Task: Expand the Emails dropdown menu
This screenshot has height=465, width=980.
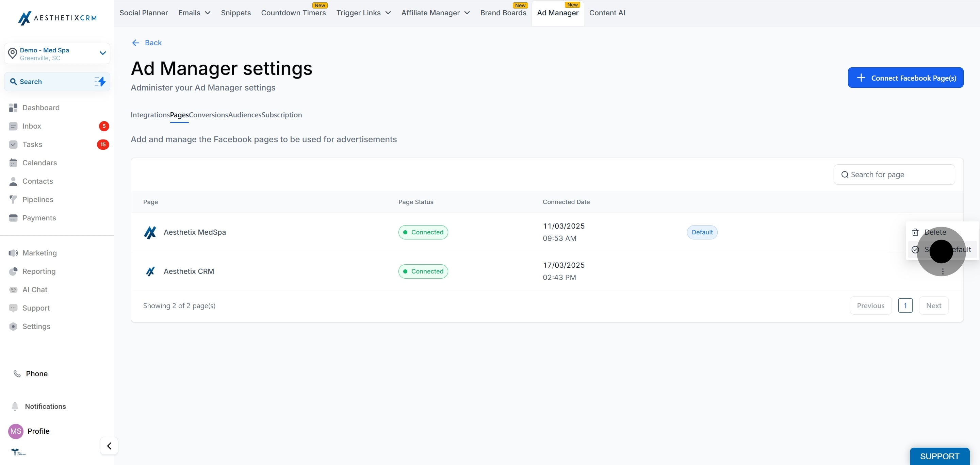Action: [x=194, y=13]
